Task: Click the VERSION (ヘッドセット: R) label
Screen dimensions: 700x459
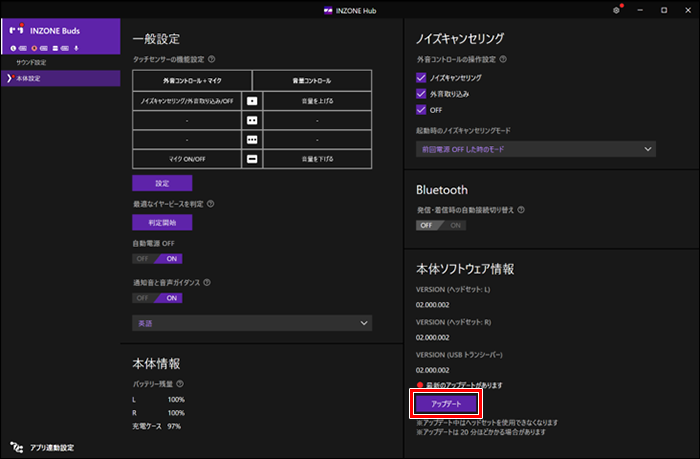Action: 453,322
